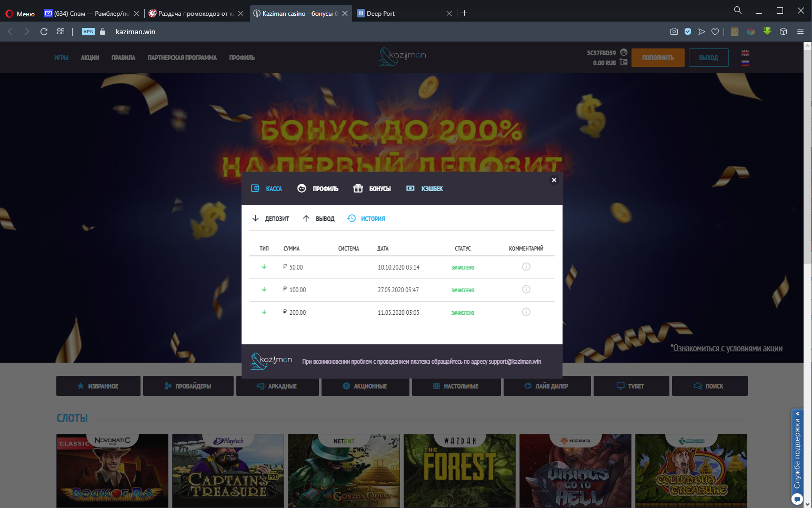
Task: Click the heart bookmark icon
Action: point(715,32)
